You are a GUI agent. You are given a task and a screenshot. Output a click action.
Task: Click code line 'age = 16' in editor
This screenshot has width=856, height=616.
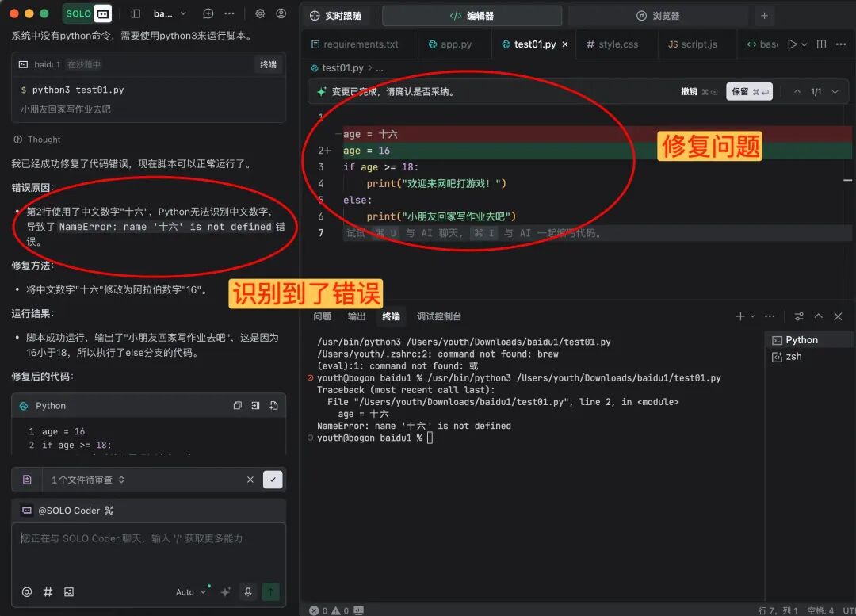click(x=366, y=151)
